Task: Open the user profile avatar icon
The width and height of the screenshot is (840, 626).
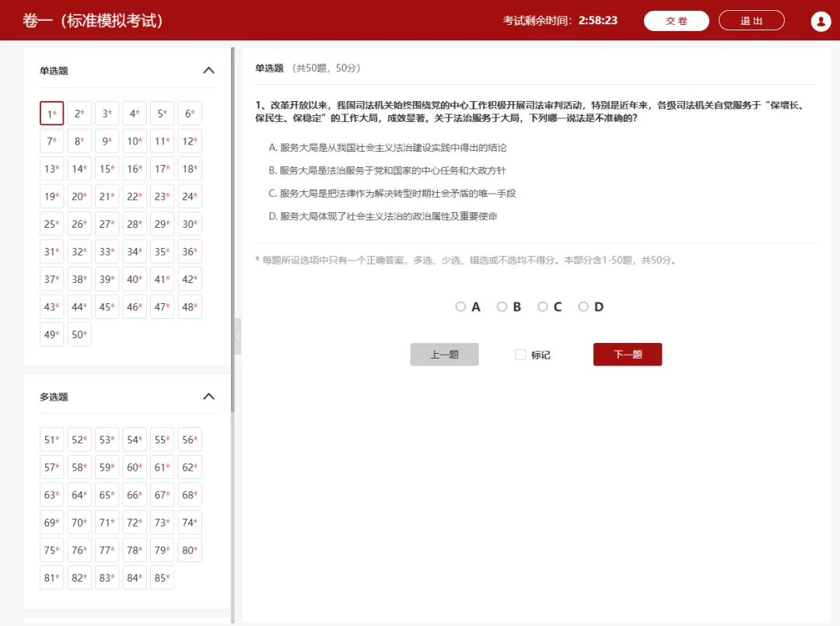Action: [821, 22]
